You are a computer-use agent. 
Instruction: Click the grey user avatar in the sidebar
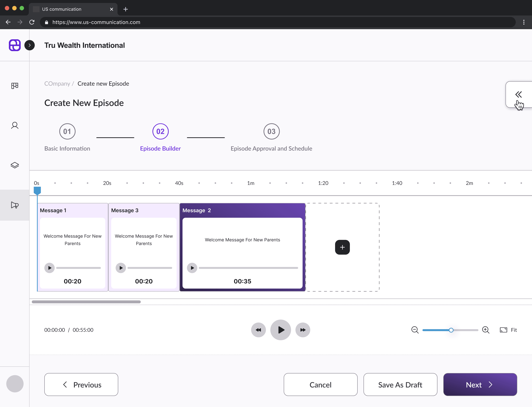15,384
